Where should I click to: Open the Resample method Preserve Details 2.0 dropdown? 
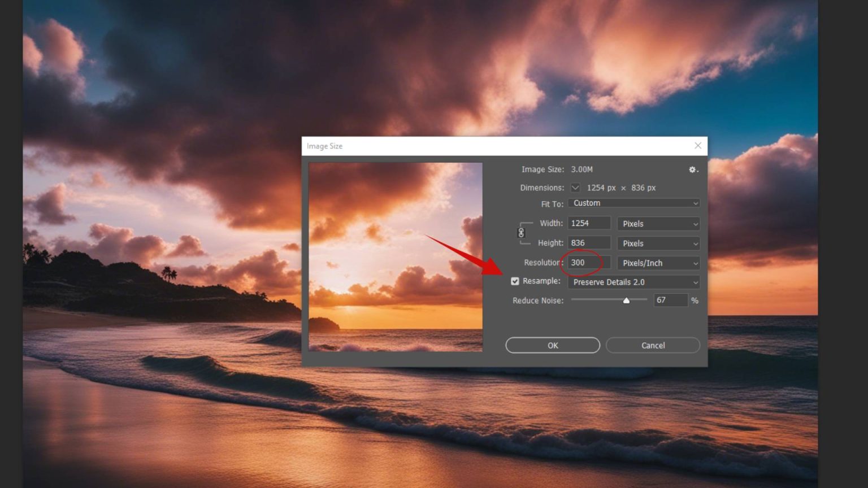(633, 282)
